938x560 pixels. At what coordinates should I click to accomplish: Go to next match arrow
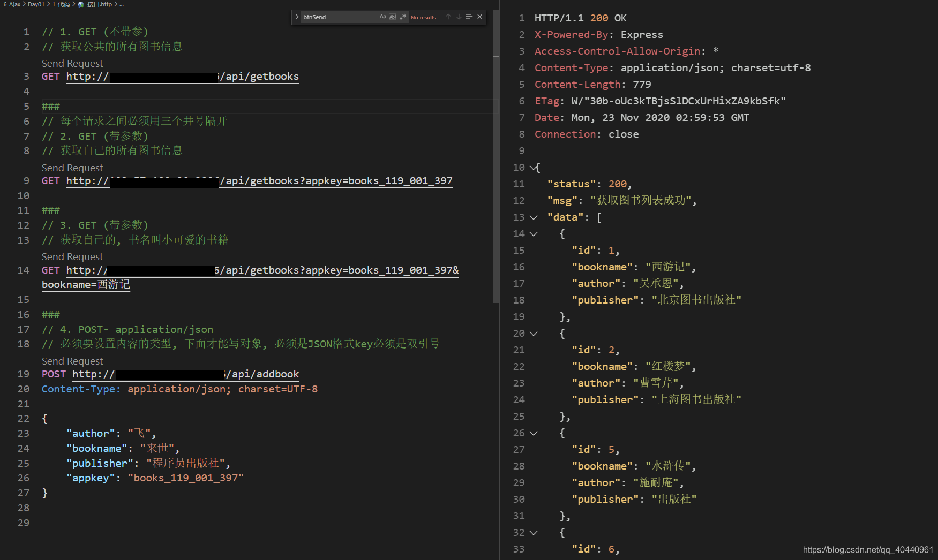(x=459, y=17)
